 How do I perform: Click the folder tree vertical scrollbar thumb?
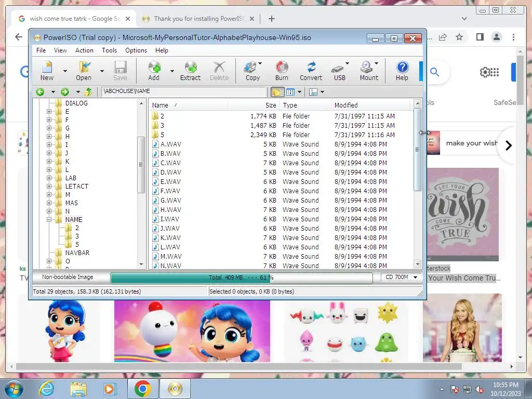point(141,165)
